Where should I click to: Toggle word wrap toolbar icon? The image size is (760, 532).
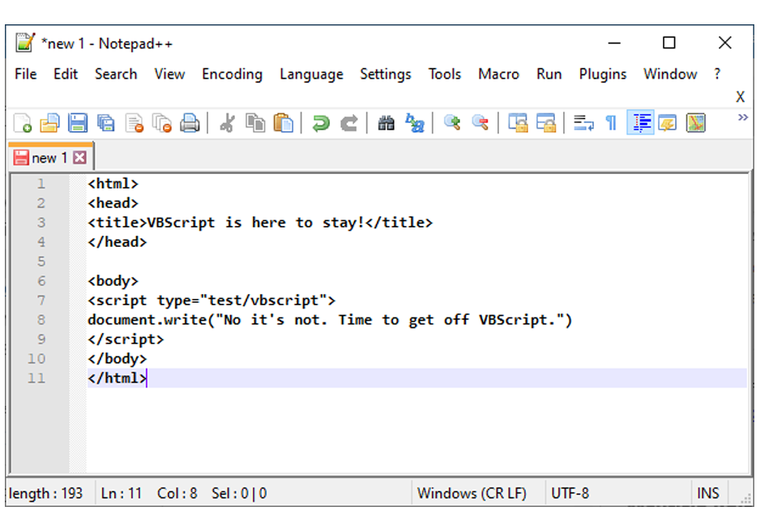(x=583, y=123)
